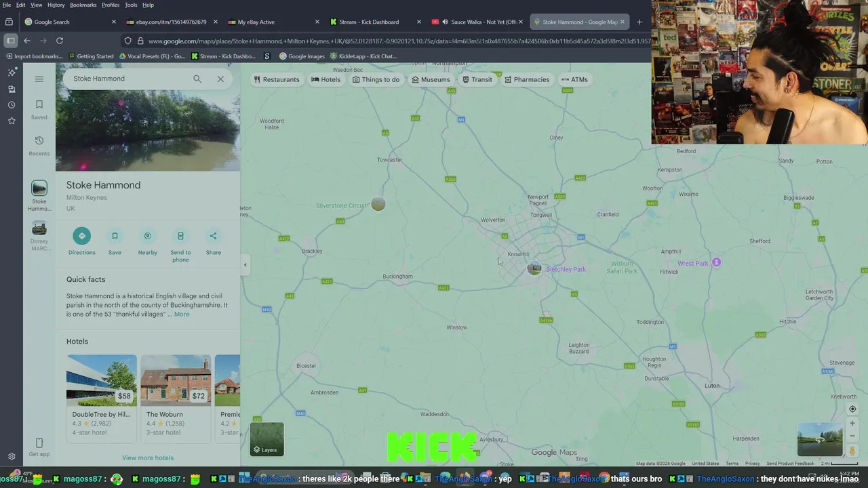Open the Stoke Hammond header photo
The image size is (868, 488).
click(x=148, y=117)
